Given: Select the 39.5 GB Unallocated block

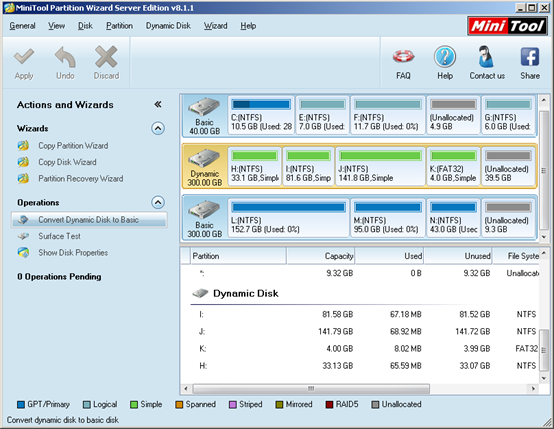Looking at the screenshot, I should [x=508, y=166].
